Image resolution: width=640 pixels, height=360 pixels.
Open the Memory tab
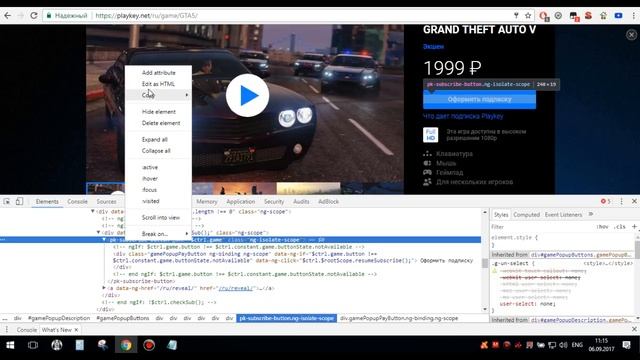(207, 202)
